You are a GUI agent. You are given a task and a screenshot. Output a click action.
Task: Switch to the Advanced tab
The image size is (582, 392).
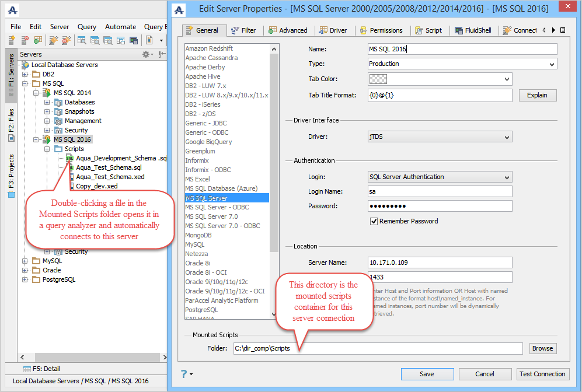point(288,30)
